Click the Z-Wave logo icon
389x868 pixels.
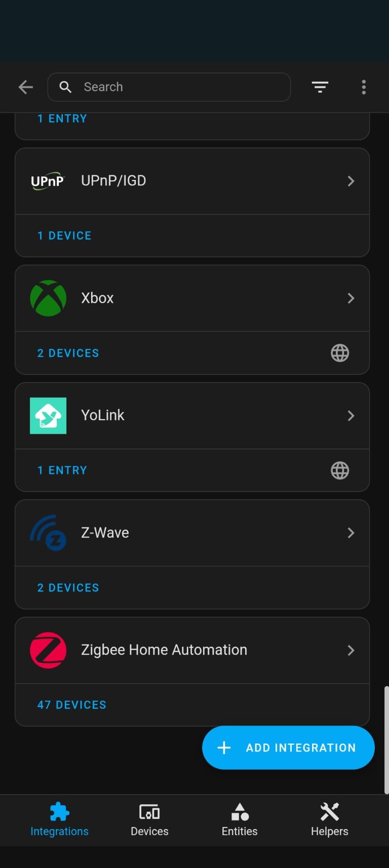point(48,533)
